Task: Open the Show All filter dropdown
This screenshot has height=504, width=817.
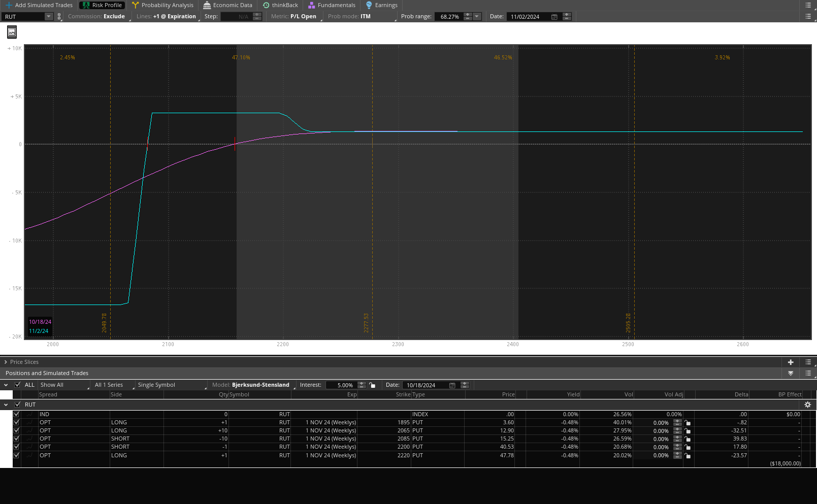Action: tap(63, 385)
